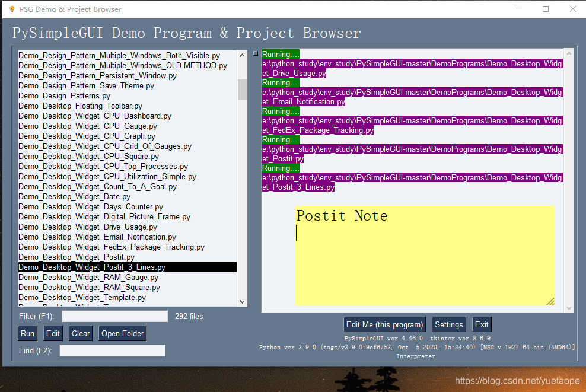
Task: Select Demo_Desktop_Widget_Count_To_A_Goal.py
Action: point(128,186)
